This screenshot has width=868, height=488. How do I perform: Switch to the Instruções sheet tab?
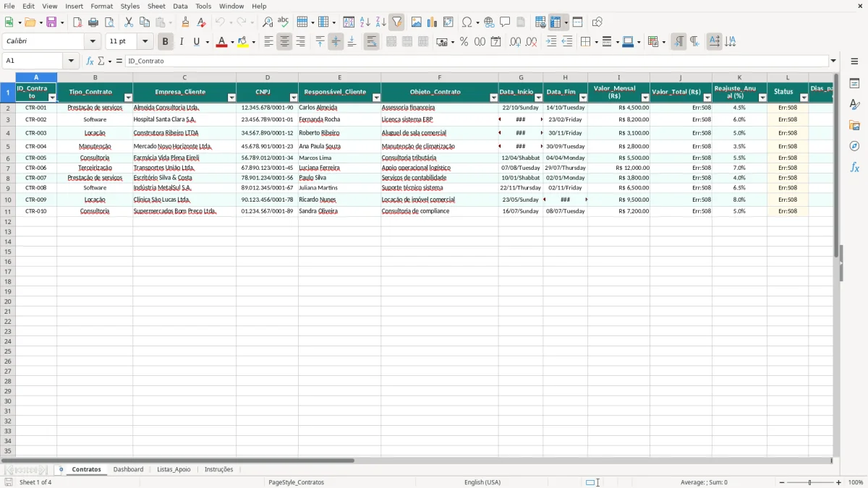(x=218, y=469)
